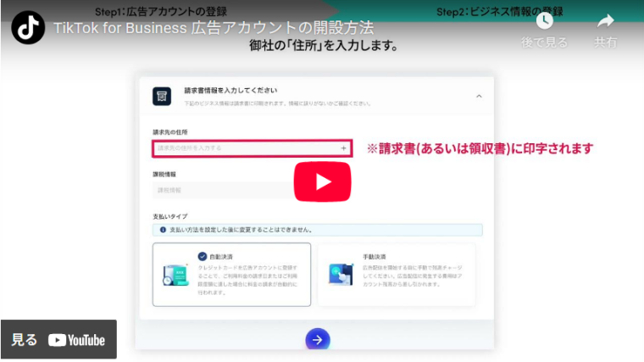Click the invoice icon beside 請求書情報 header
Screen dimensions: 644x362
coord(162,96)
